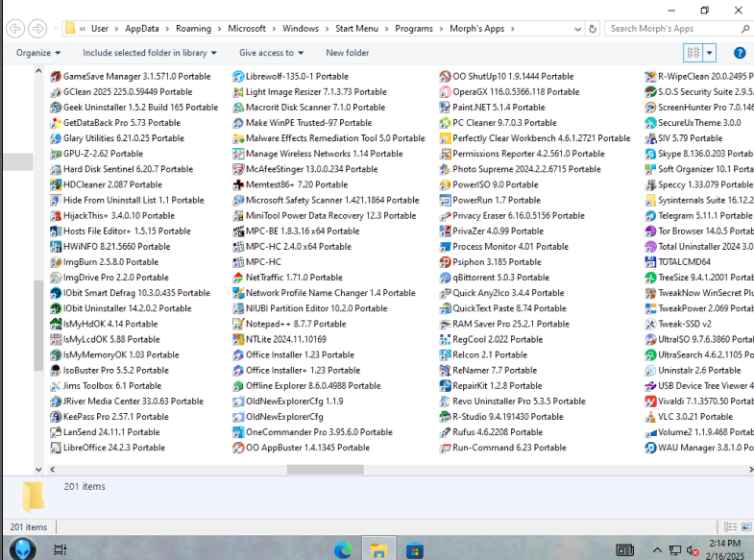Click the horizontal scrollbar thumb
754x560 pixels.
click(x=325, y=470)
